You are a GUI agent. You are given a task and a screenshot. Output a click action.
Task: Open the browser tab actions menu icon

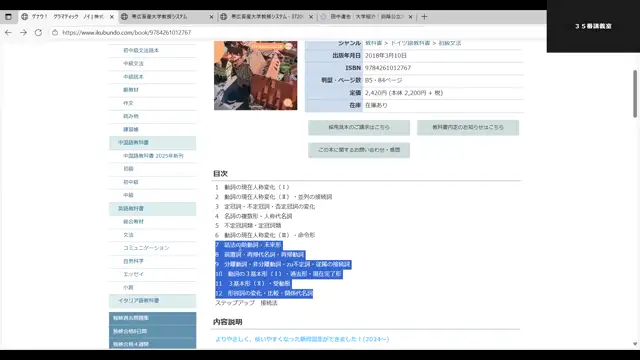click(x=8, y=17)
